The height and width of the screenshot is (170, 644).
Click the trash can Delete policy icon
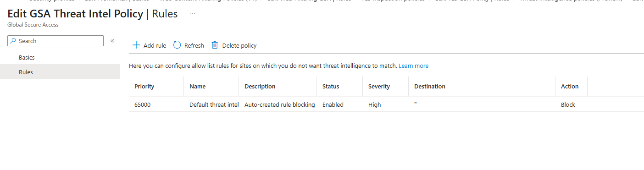click(215, 45)
